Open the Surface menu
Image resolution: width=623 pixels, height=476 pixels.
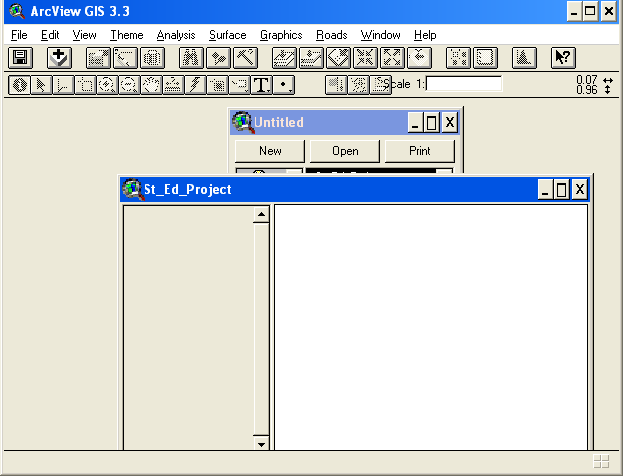coord(228,35)
